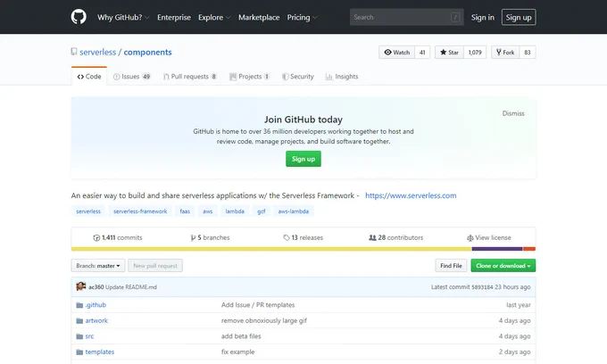
Task: Click the yellow language bar segment
Action: pyautogui.click(x=271, y=249)
